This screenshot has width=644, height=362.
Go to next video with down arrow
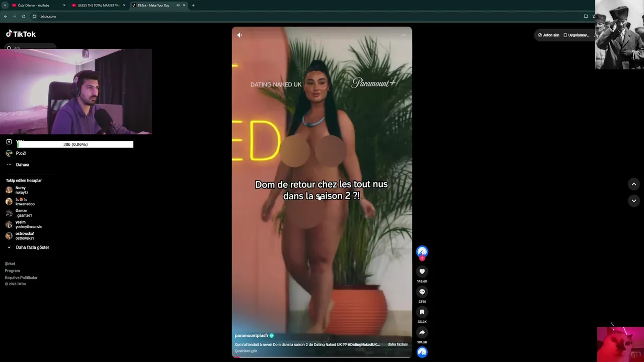pos(634,201)
